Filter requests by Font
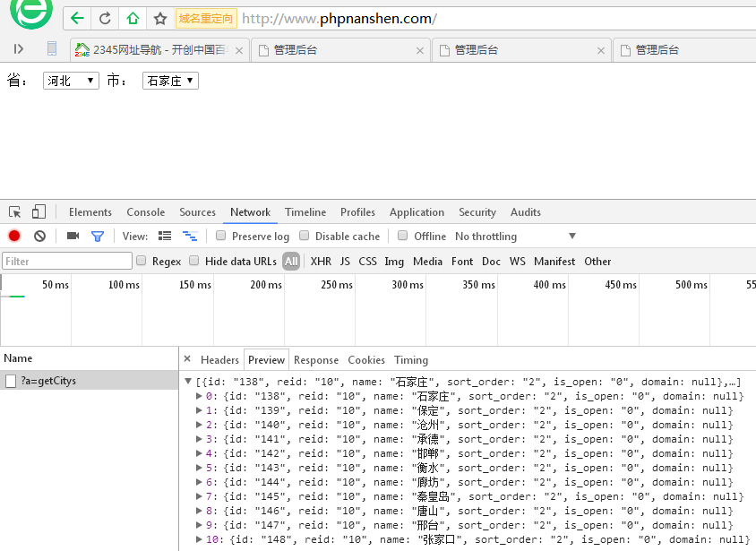The image size is (756, 551). point(462,262)
